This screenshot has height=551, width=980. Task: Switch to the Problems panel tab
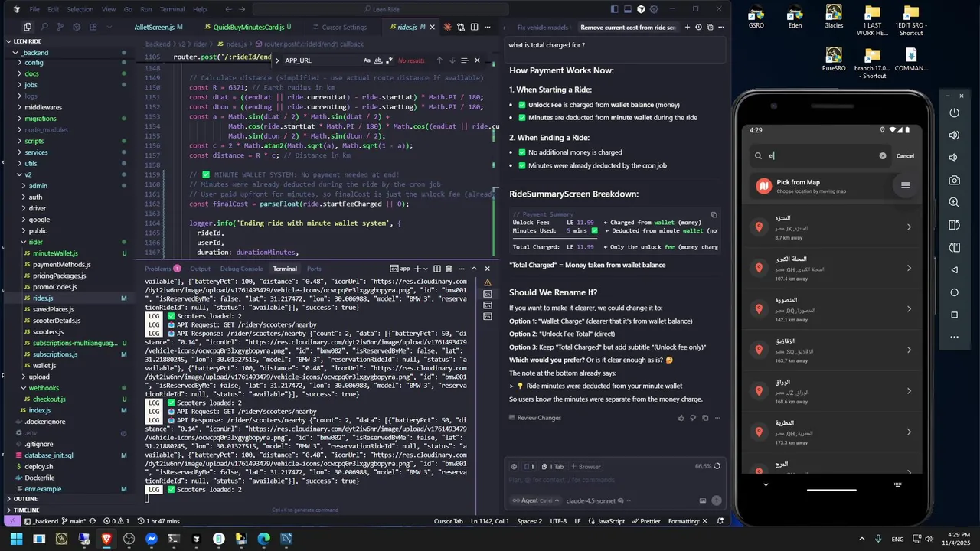point(158,269)
